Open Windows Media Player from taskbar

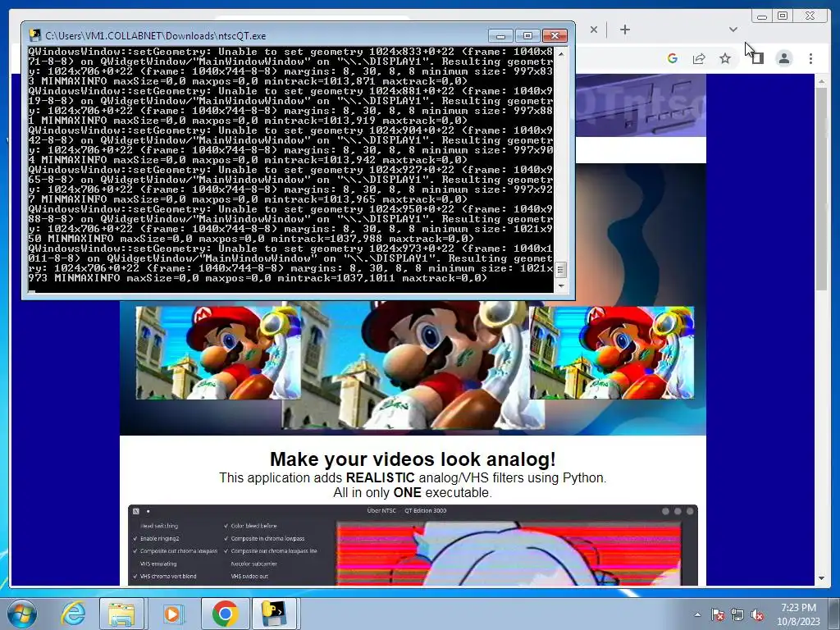click(x=172, y=614)
